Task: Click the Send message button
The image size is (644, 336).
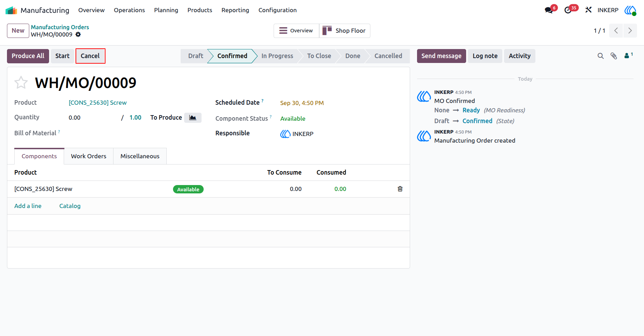Action: pos(441,56)
